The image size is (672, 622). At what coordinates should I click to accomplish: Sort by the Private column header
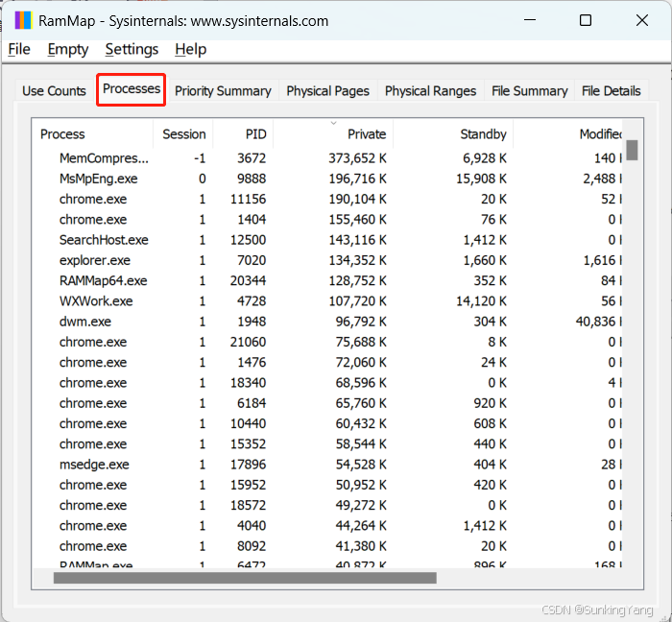click(333, 134)
